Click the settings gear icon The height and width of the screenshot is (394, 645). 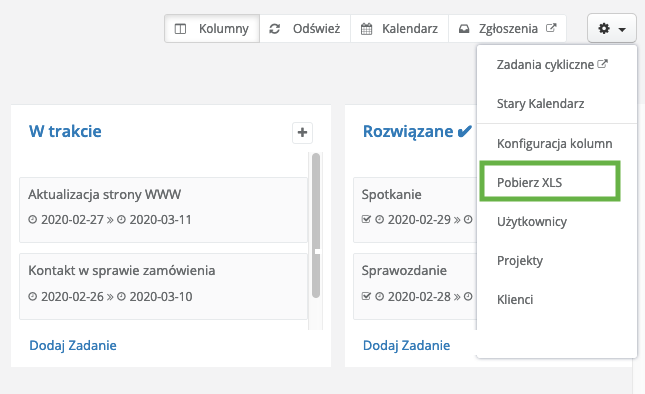point(603,28)
